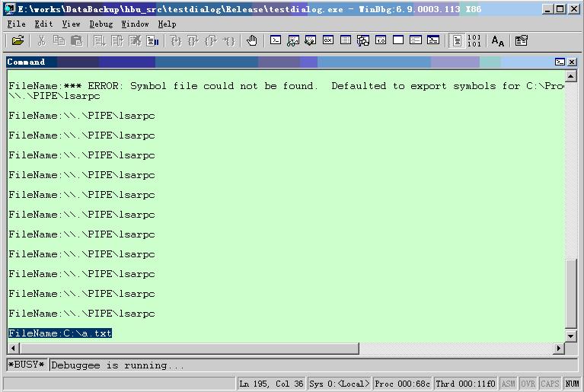Viewport: 584px width, 392px height.
Task: Click the vertical scrollbar up arrow
Action: tap(570, 76)
